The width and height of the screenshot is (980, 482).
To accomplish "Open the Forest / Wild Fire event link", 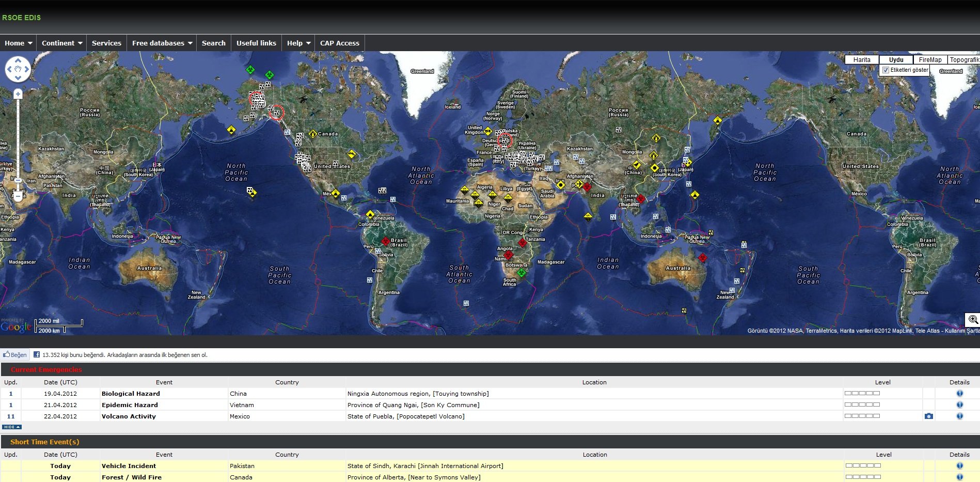I will pyautogui.click(x=132, y=477).
